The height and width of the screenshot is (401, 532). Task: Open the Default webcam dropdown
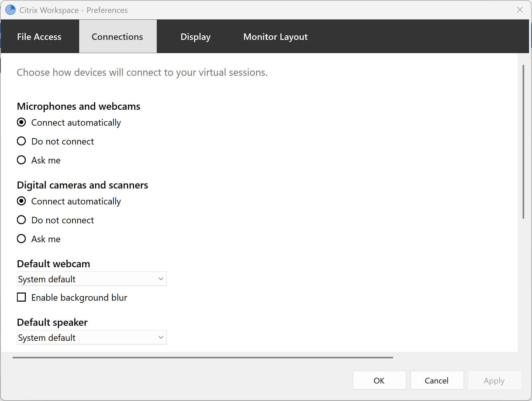click(x=92, y=279)
